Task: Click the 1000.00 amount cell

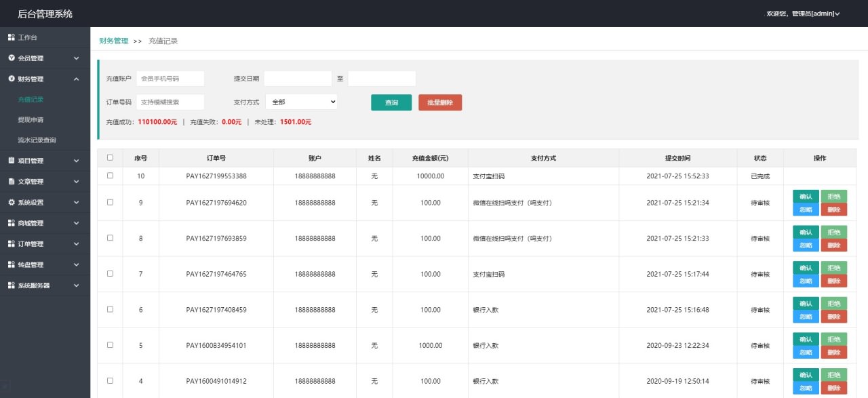Action: [x=430, y=345]
